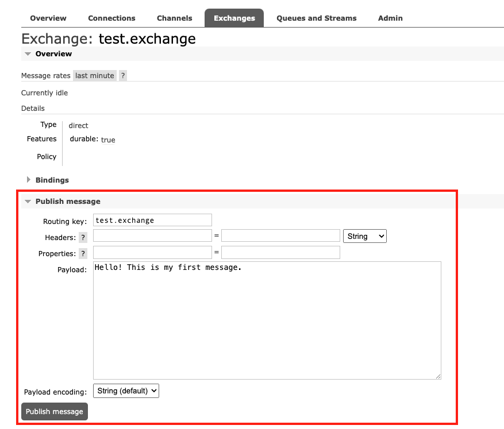Collapse the Publish message section

67,202
